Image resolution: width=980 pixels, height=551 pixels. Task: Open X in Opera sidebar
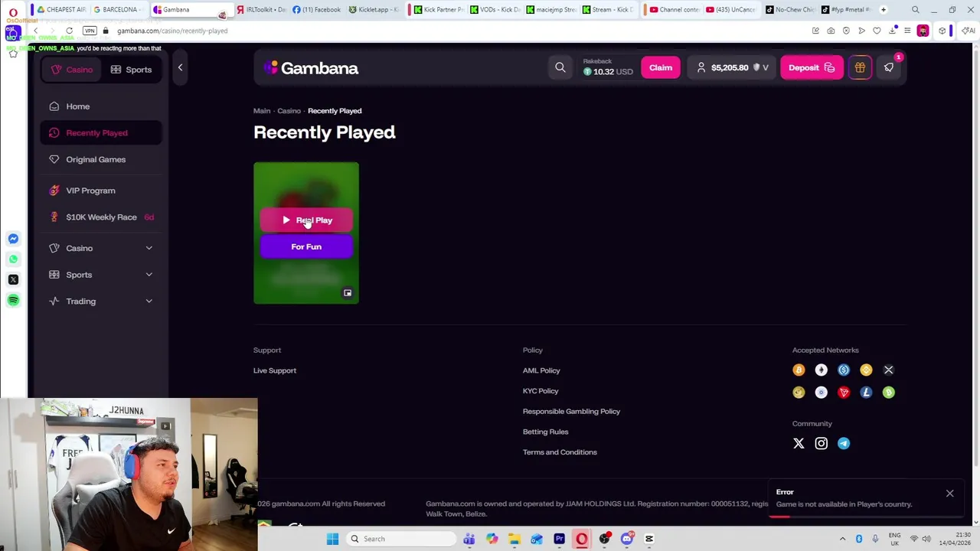tap(13, 279)
